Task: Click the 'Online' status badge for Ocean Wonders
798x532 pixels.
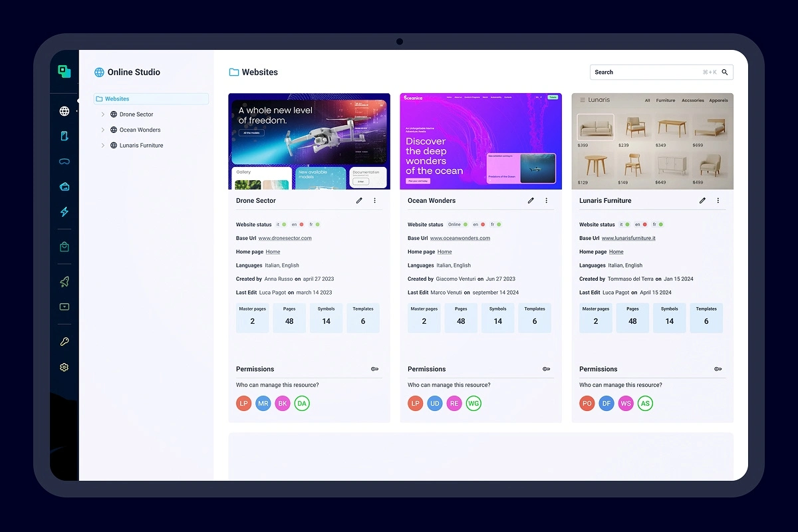Action: pyautogui.click(x=457, y=225)
